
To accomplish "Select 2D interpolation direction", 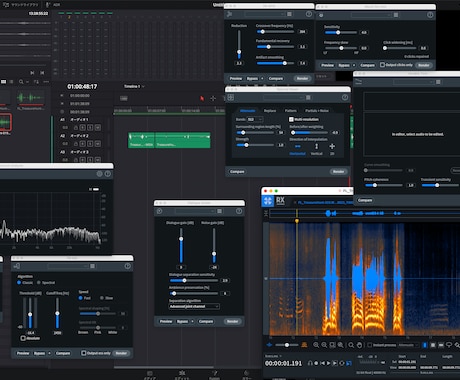I will tap(332, 149).
